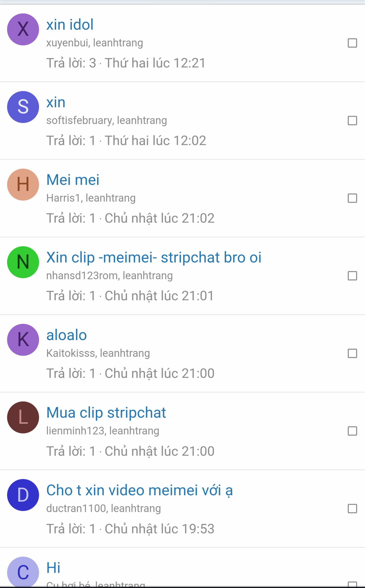Open Harris1's avatar on the Mei mei thread
The height and width of the screenshot is (588, 365).
(23, 185)
